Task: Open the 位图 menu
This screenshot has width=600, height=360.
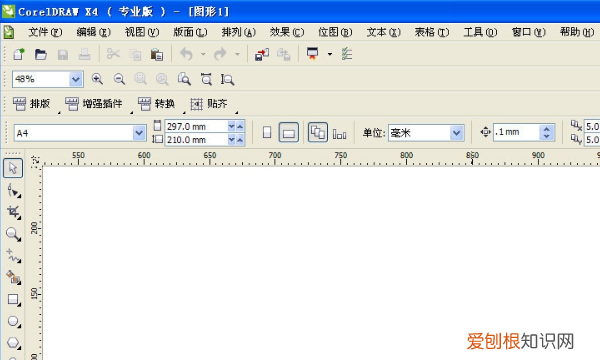Action: [335, 32]
